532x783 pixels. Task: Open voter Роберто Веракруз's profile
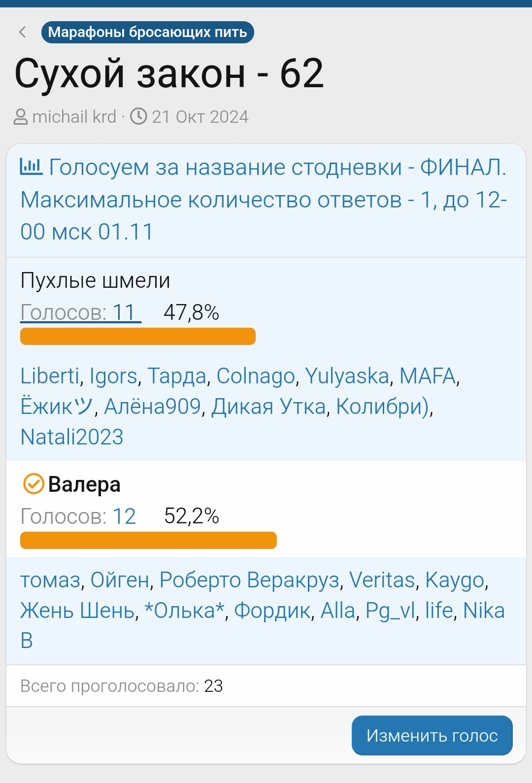pyautogui.click(x=249, y=580)
